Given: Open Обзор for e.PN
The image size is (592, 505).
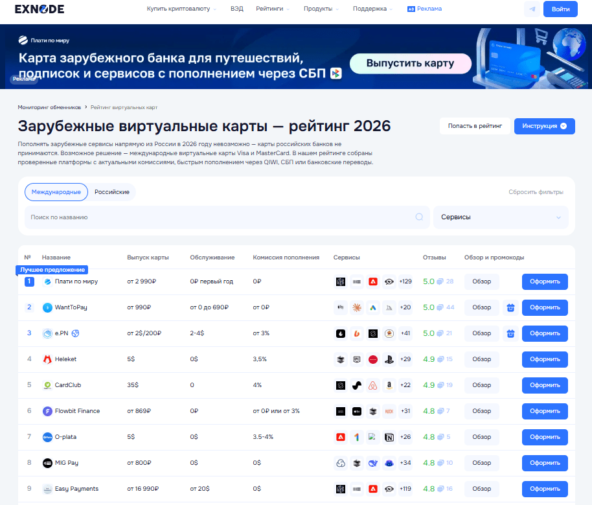Looking at the screenshot, I should [481, 333].
